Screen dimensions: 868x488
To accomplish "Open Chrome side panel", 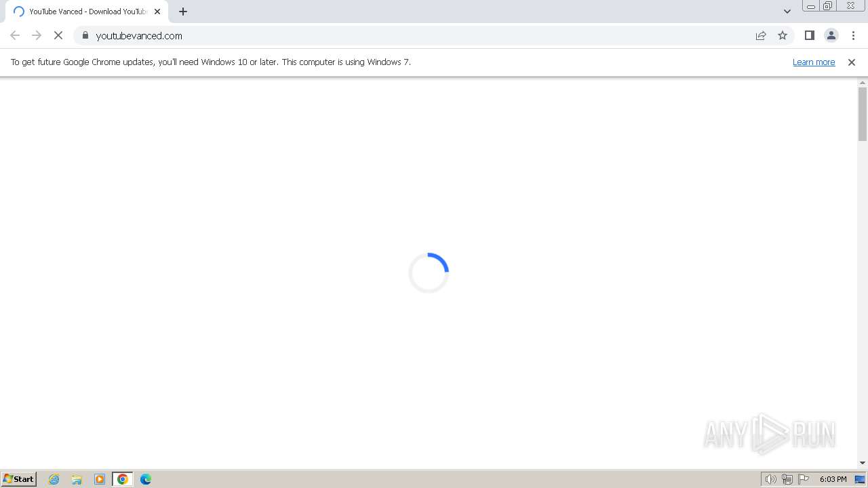I will (x=810, y=35).
